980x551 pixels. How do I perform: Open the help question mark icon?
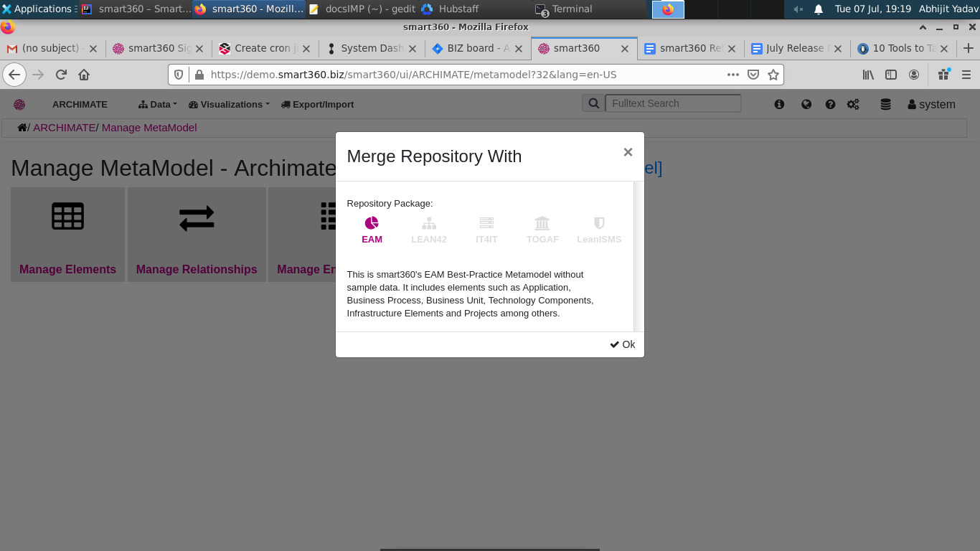click(x=830, y=105)
